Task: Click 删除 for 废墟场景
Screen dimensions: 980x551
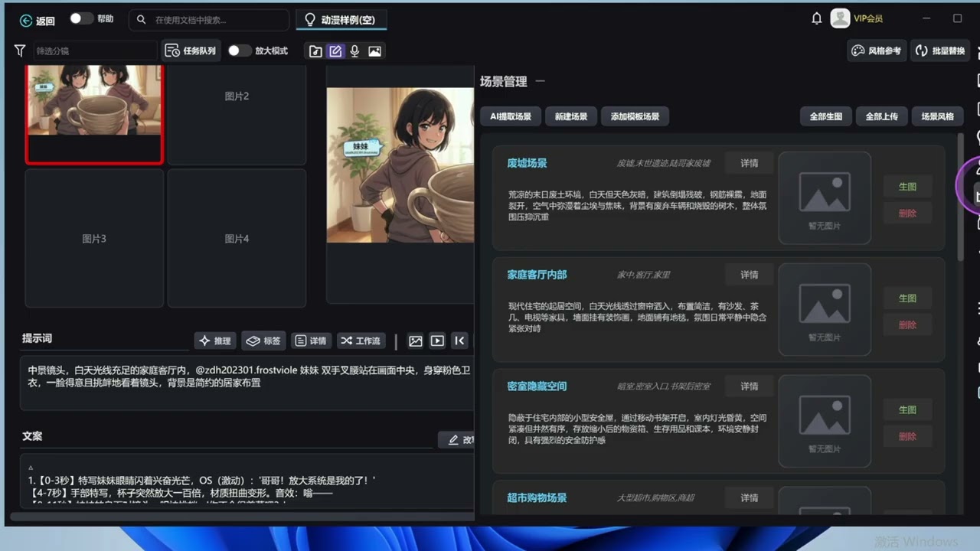Action: pos(907,213)
